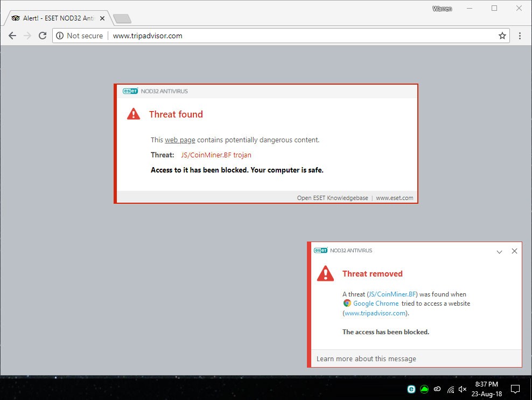
Task: Click 'The access has been blocked.' text
Action: [386, 332]
